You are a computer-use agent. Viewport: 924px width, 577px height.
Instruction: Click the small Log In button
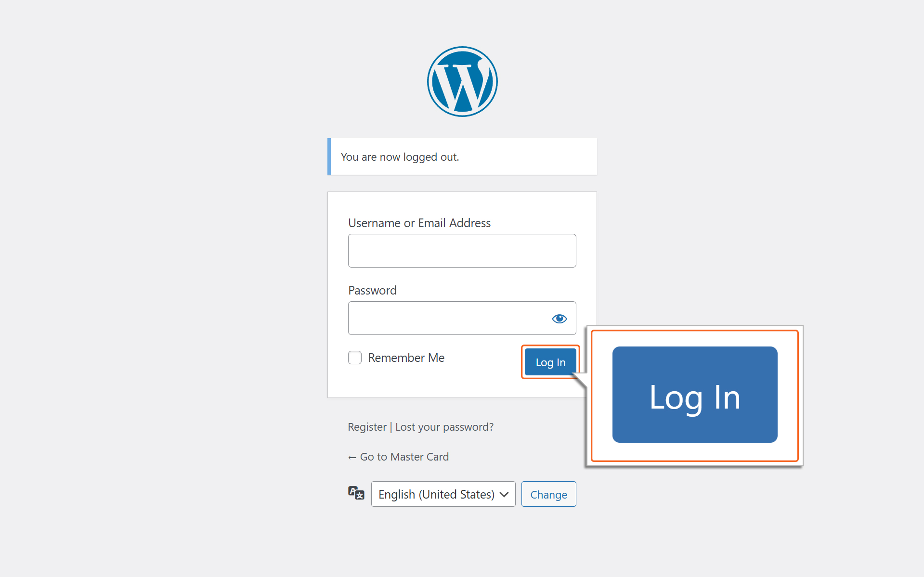pyautogui.click(x=550, y=362)
